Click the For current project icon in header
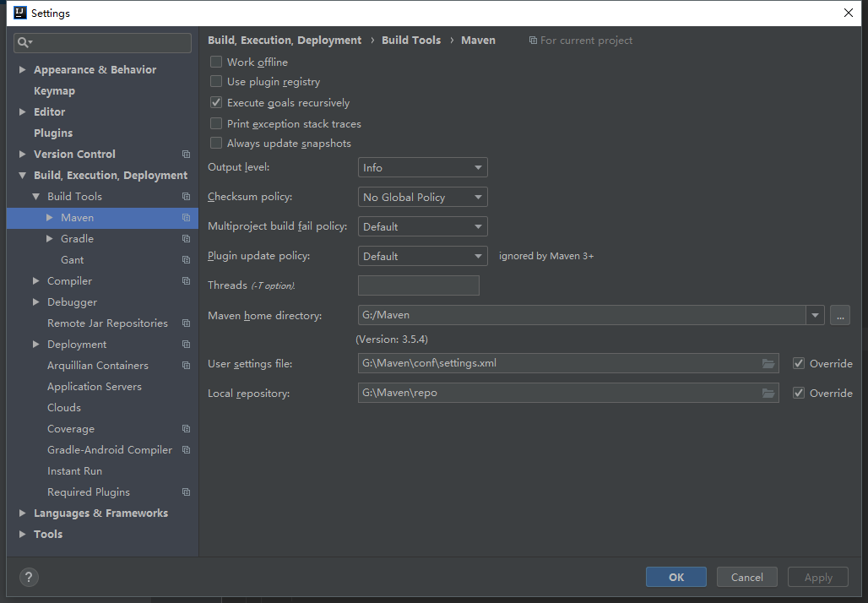Image resolution: width=868 pixels, height=603 pixels. (x=533, y=41)
